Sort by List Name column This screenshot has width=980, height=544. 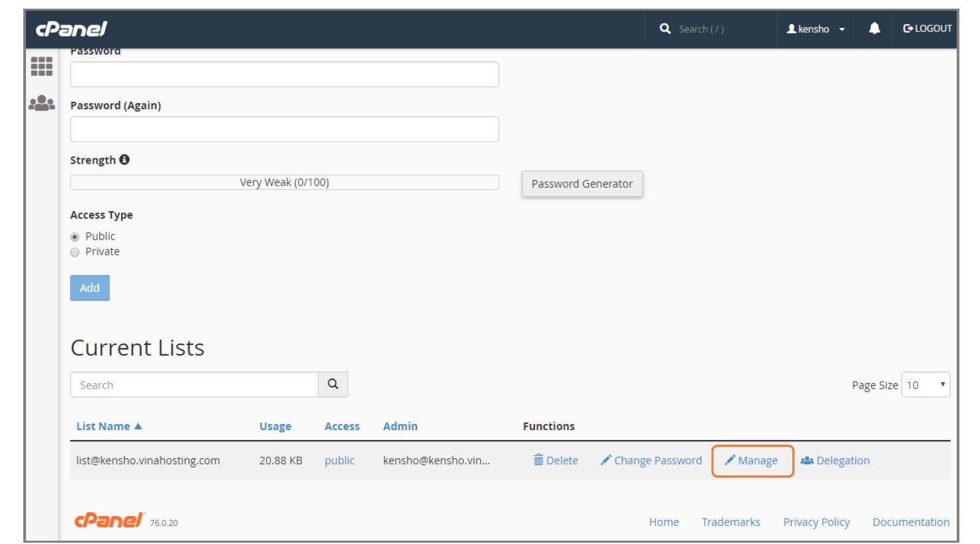(109, 426)
